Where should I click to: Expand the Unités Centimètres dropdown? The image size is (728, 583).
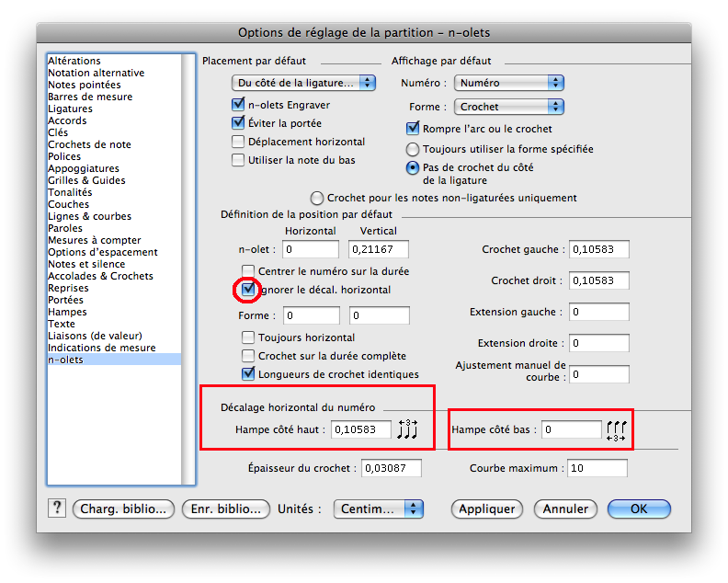point(378,509)
